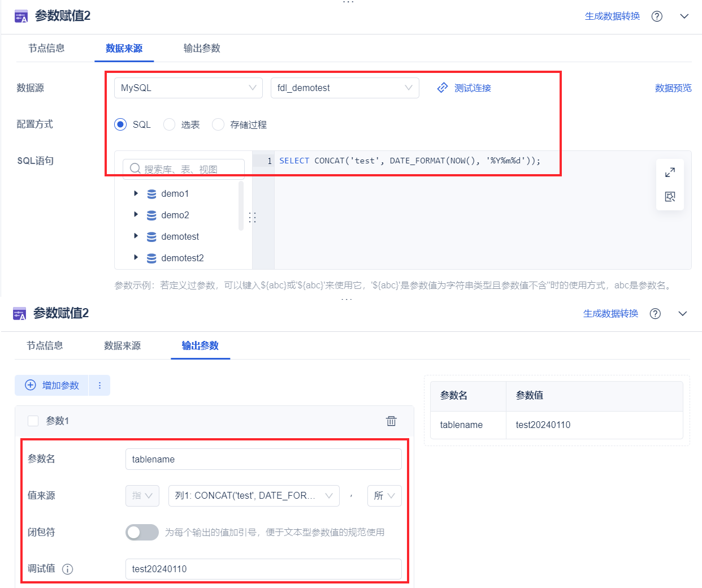Switch to 输出参数 tab in lower panel
The image size is (702, 588).
(x=200, y=345)
